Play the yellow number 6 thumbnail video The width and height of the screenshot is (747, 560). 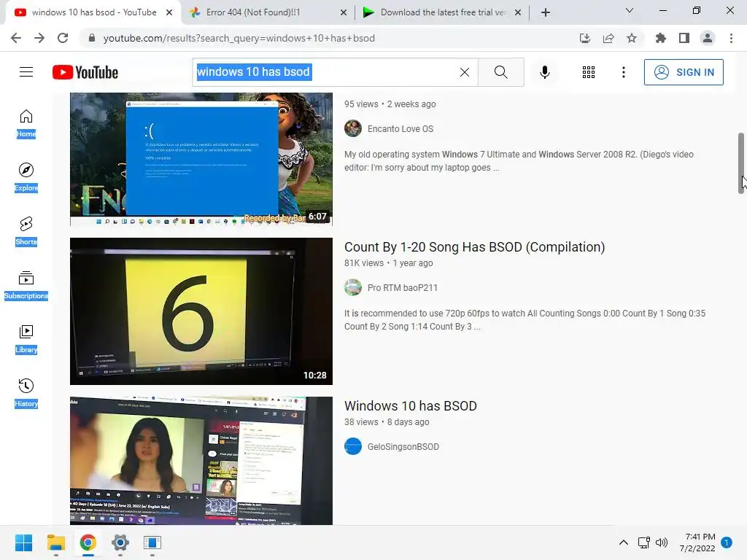tap(201, 311)
